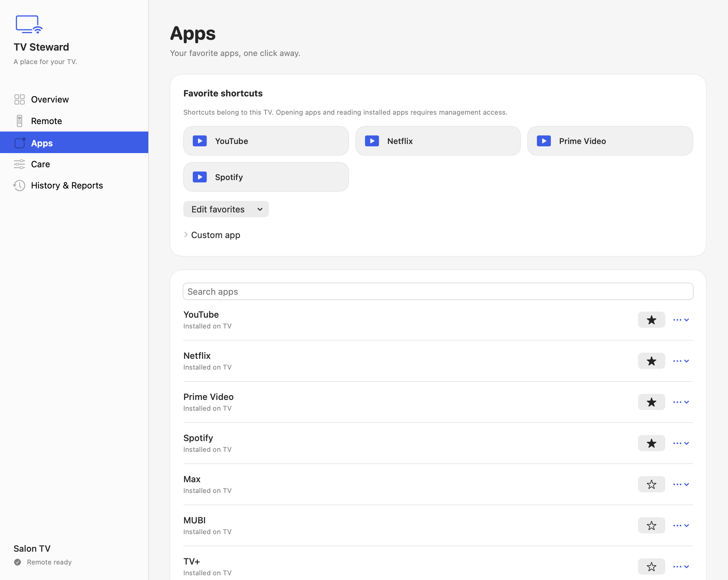Click the Prime Video shortcut play icon
The image size is (728, 580).
[544, 141]
